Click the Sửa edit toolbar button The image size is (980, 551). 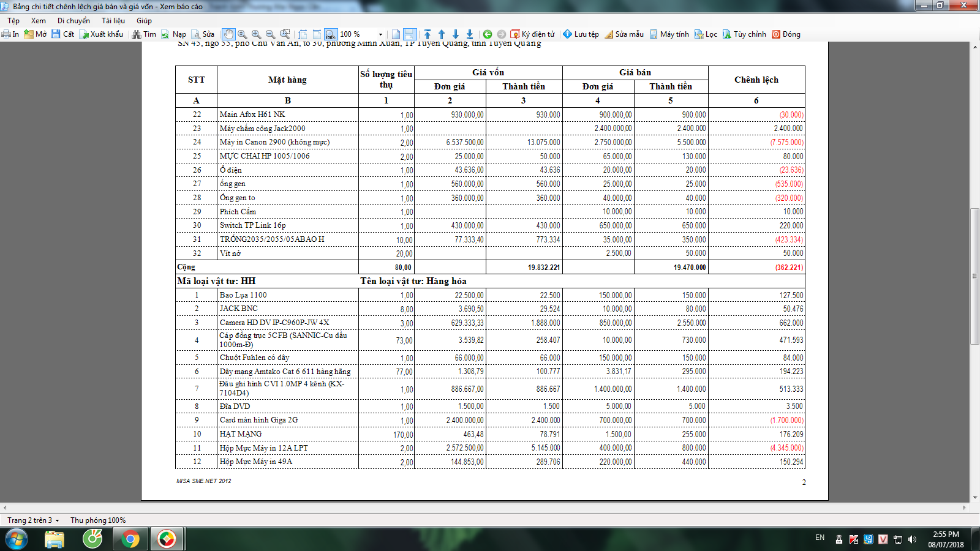pyautogui.click(x=203, y=34)
